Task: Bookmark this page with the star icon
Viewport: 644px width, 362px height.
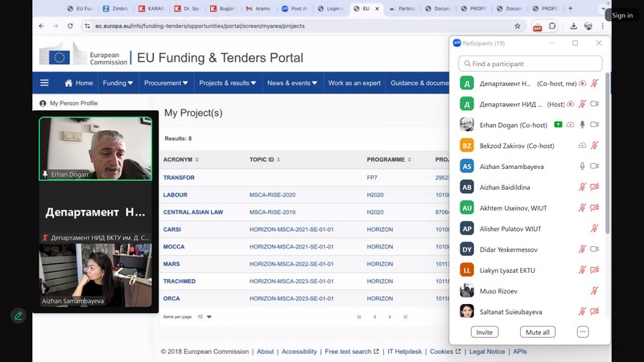Action: (x=518, y=26)
